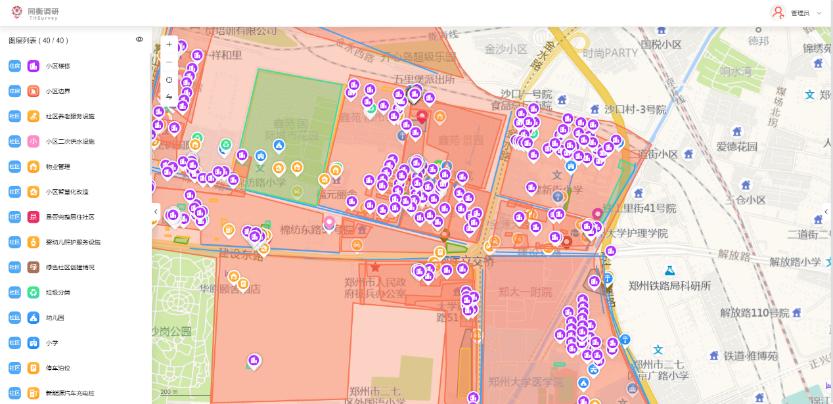Select the 社区养老服务设施 layer icon
Viewport: 833px width, 404px height.
tap(33, 116)
